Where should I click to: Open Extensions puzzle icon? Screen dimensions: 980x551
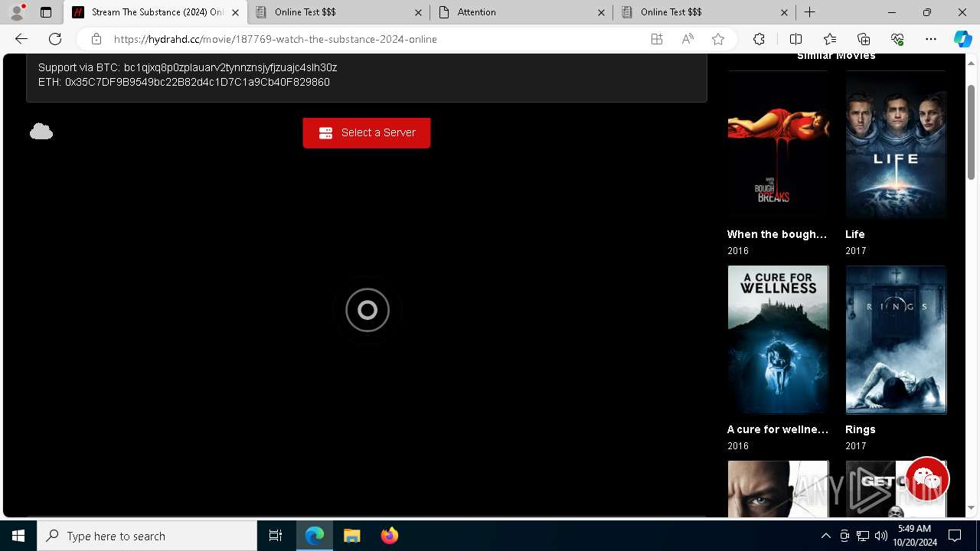tap(759, 39)
